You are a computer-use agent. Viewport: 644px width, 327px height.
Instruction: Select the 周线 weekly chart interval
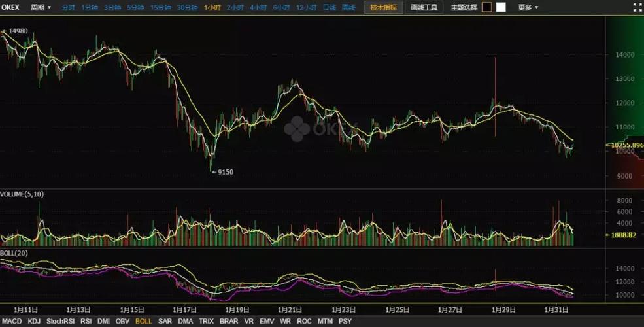pyautogui.click(x=349, y=8)
